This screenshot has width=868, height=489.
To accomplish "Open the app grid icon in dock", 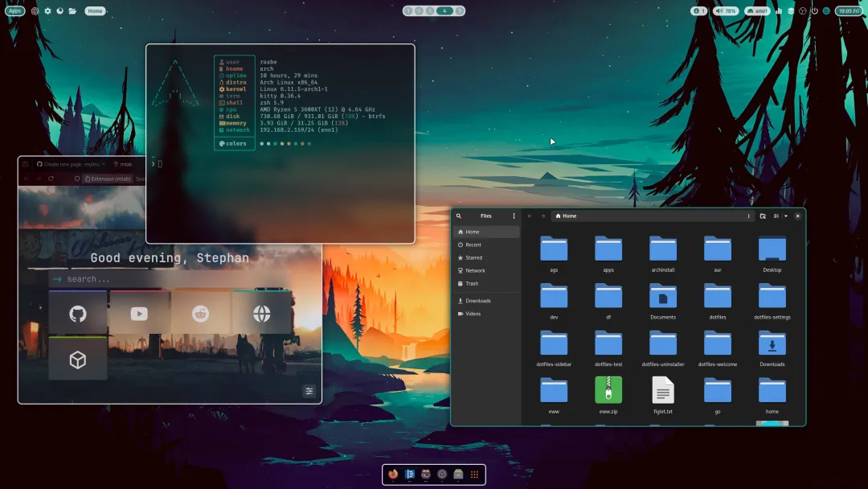I will [x=474, y=474].
